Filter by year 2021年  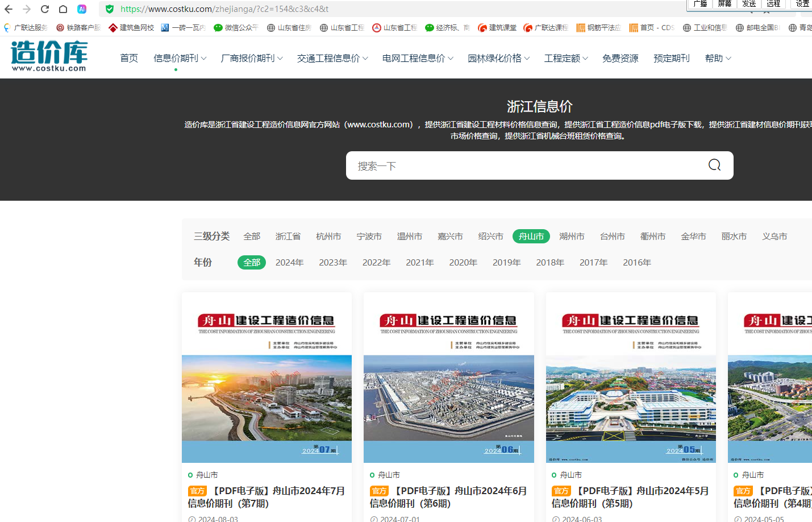coord(420,262)
